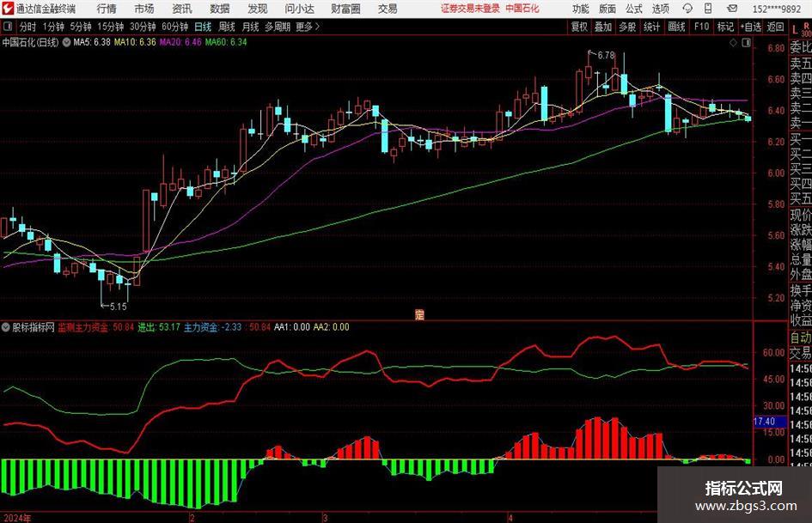Click the 通达信 red logo icon
Screen dimensions: 812x523
tap(8, 9)
